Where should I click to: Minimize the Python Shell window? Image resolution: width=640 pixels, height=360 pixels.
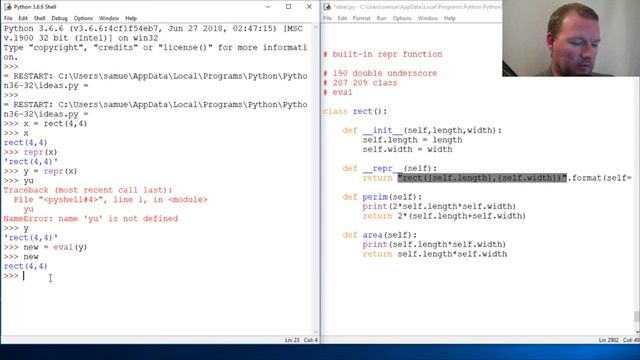[x=268, y=7]
